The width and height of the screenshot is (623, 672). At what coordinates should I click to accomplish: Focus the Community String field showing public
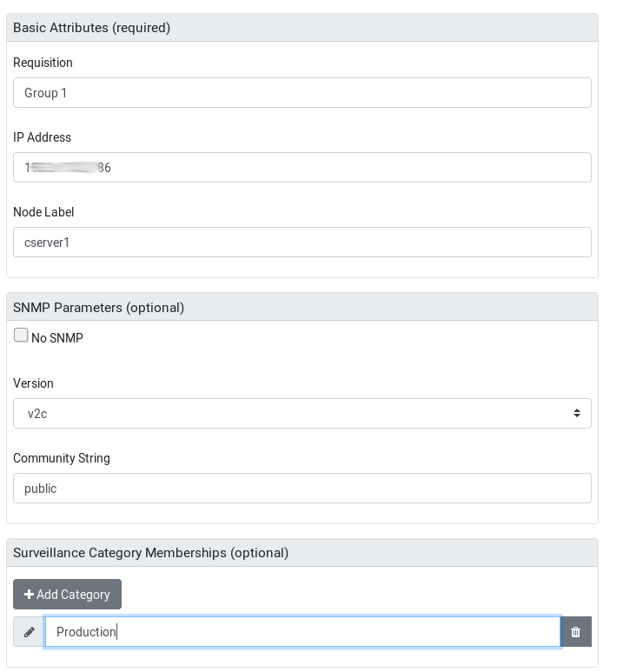[x=302, y=489]
